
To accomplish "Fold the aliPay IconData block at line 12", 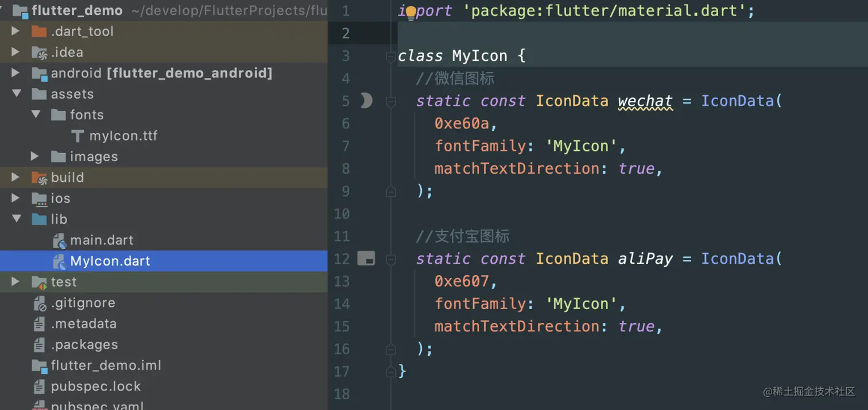I will (391, 259).
